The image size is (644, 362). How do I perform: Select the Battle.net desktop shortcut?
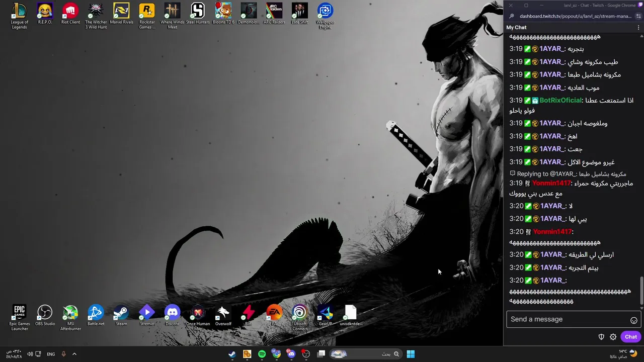(x=96, y=316)
